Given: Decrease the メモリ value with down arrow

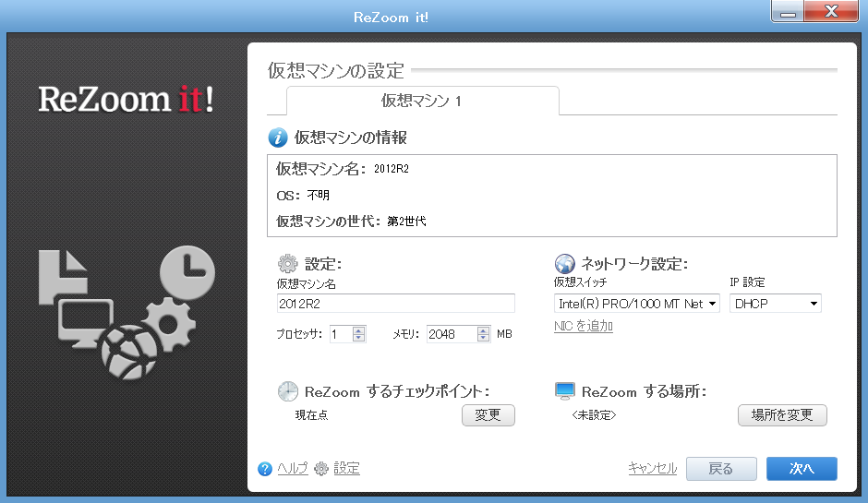Looking at the screenshot, I should (483, 338).
